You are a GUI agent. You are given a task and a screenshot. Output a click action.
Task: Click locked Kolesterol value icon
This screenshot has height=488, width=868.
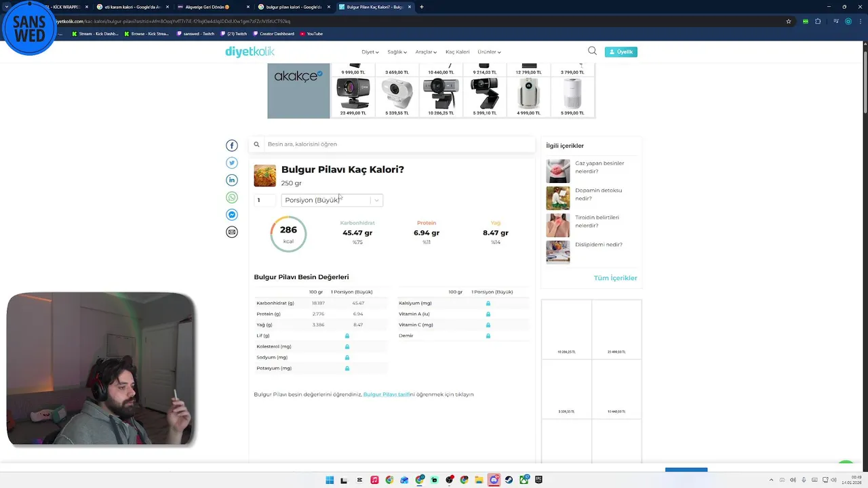[347, 346]
